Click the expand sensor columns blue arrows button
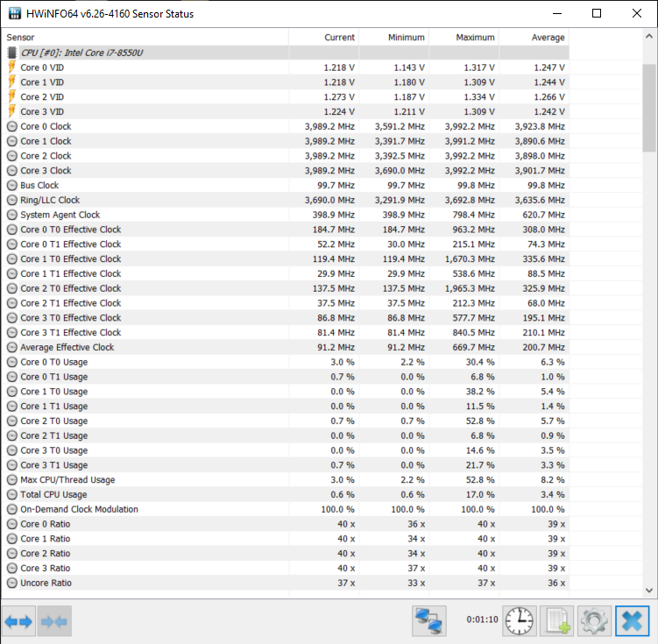 click(19, 621)
